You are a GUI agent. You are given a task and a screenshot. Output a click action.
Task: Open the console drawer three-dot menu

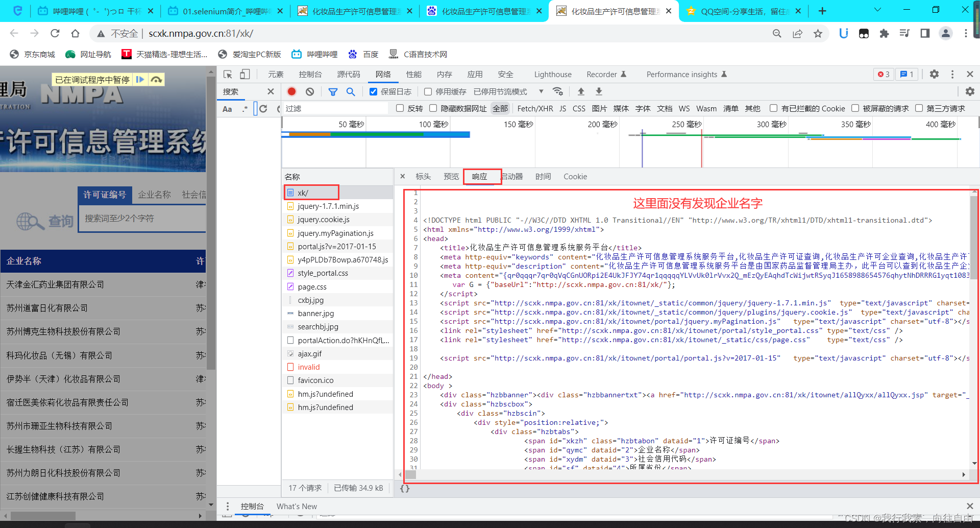click(x=228, y=506)
